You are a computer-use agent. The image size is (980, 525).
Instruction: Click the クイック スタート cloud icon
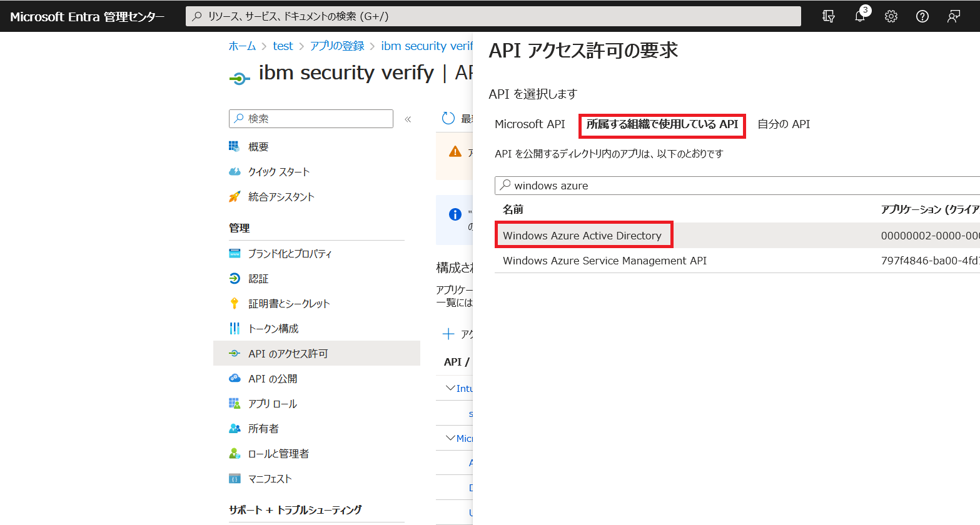(x=235, y=171)
